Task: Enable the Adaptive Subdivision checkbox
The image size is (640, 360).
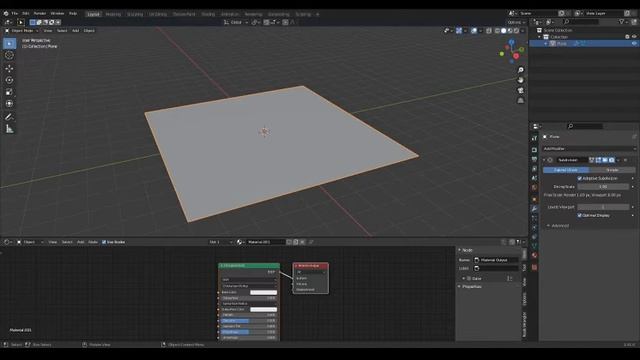Action: 580,178
